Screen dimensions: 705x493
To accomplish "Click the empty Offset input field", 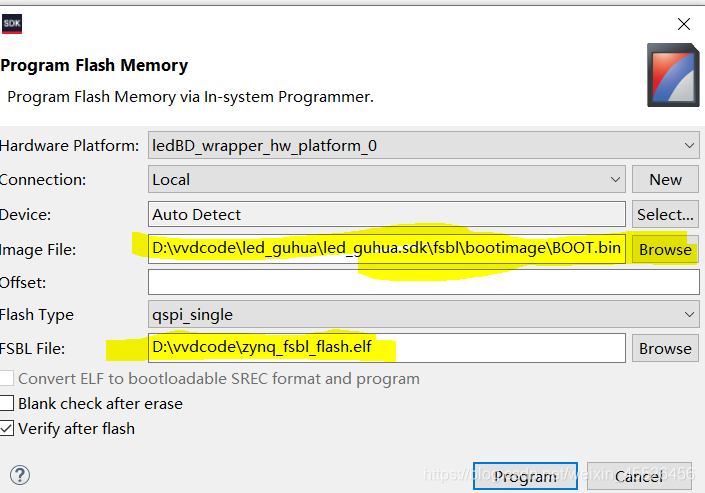I will click(424, 282).
